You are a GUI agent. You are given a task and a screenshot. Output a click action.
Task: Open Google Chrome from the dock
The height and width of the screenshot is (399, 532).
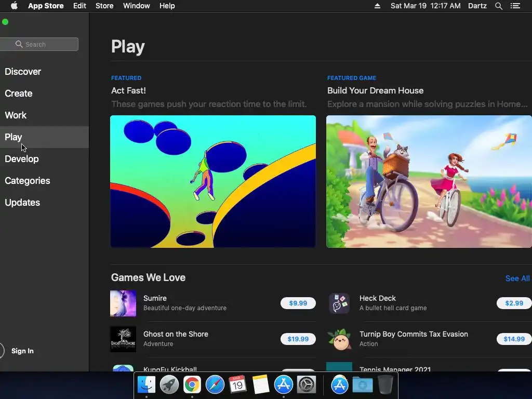tap(192, 385)
